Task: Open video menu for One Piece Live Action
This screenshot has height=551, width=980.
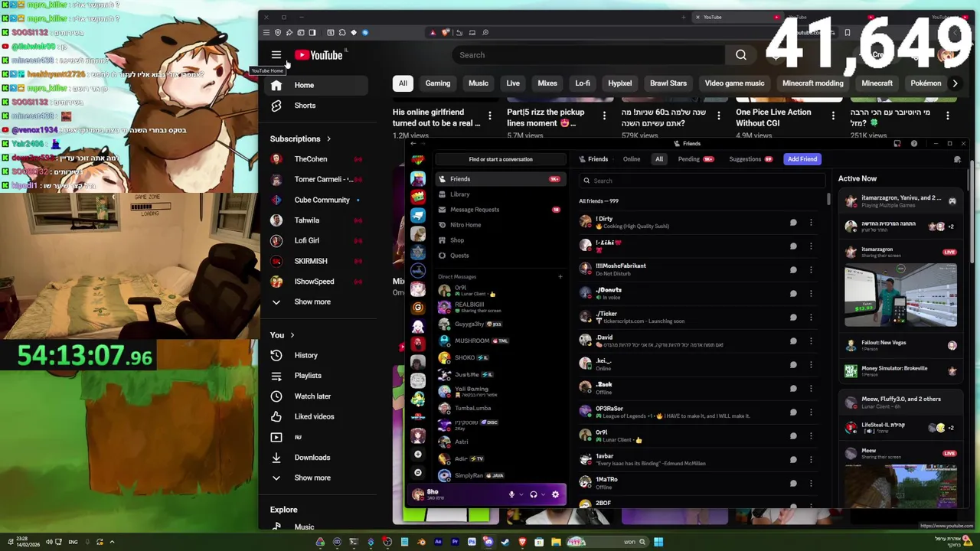Action: pyautogui.click(x=833, y=116)
